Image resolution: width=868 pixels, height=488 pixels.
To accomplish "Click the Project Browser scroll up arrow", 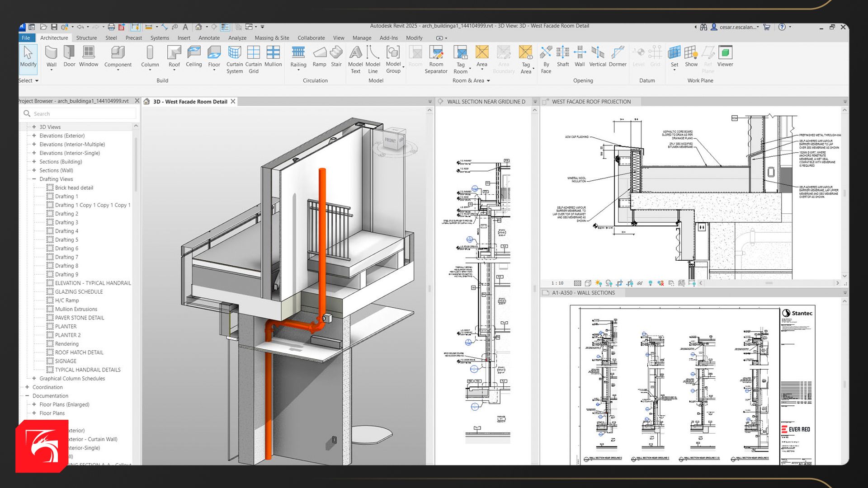I will [136, 126].
